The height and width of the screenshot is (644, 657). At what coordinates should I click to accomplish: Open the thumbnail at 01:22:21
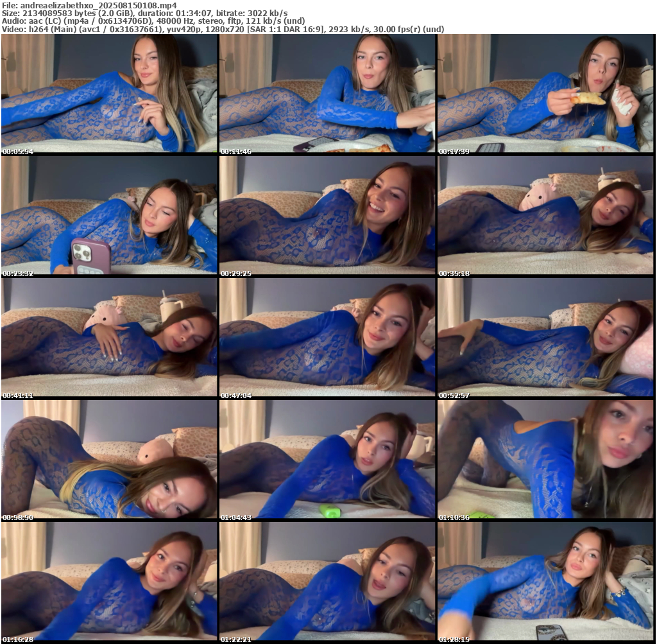pos(327,582)
